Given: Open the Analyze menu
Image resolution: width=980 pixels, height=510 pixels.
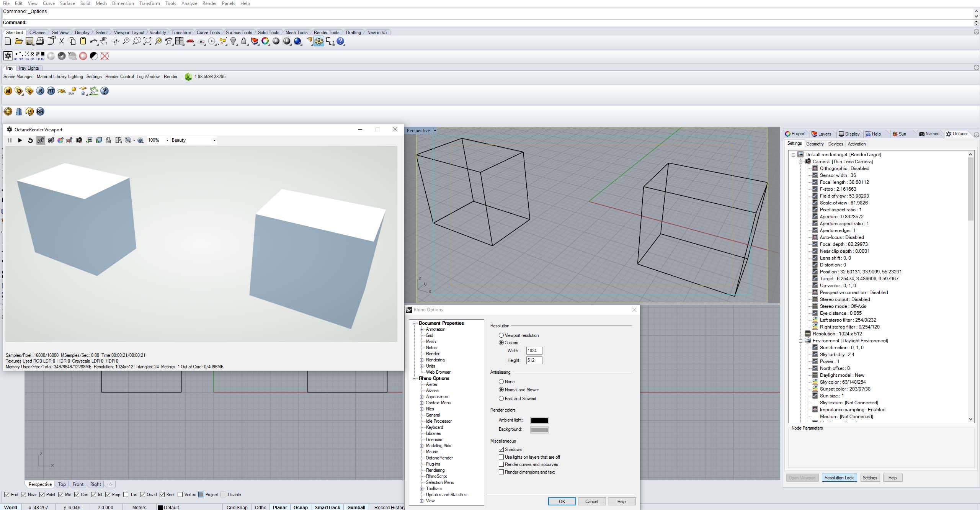Looking at the screenshot, I should click(x=189, y=3).
